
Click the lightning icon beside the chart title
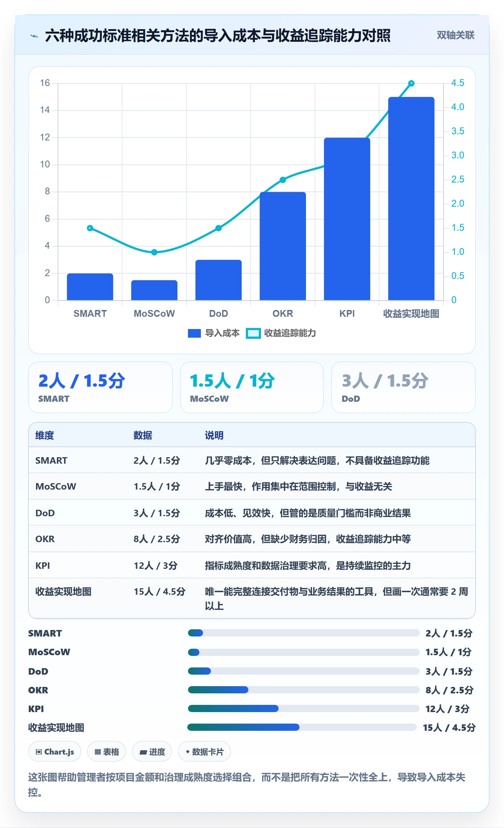[34, 36]
